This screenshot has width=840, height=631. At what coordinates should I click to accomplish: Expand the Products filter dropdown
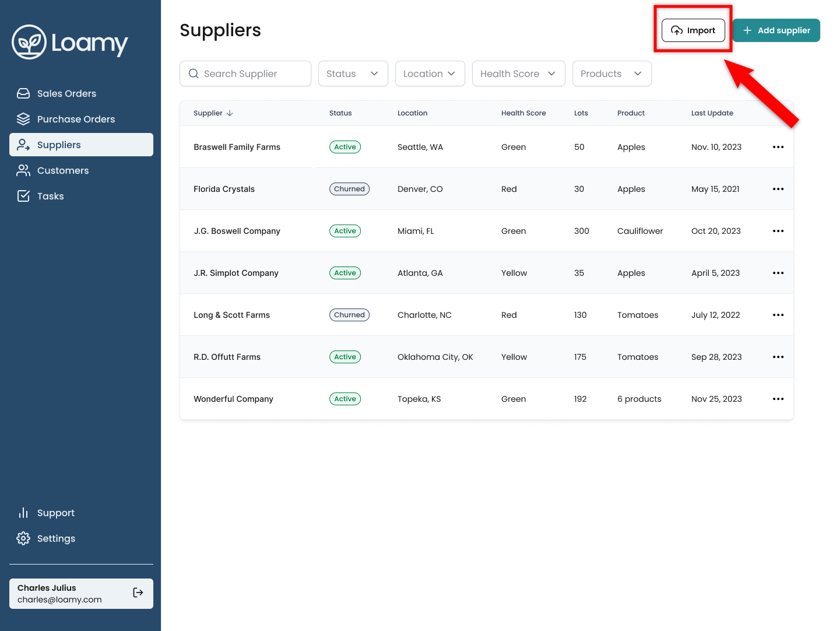pos(612,73)
